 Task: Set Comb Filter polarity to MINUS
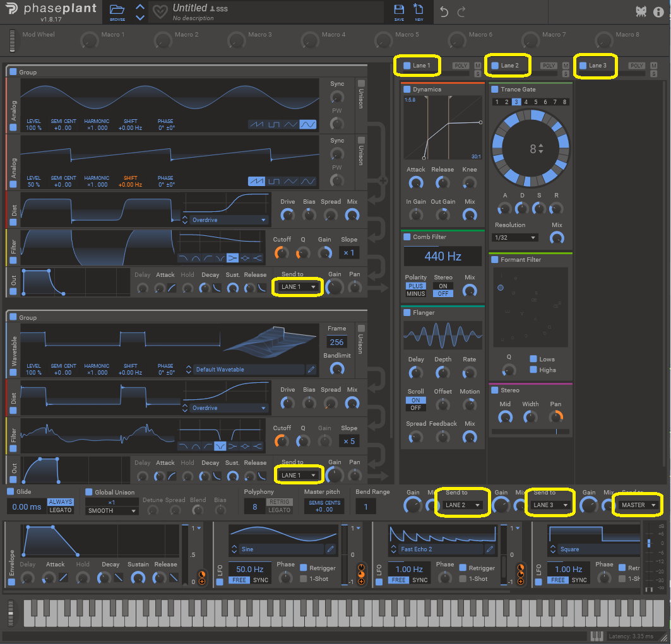(x=416, y=294)
